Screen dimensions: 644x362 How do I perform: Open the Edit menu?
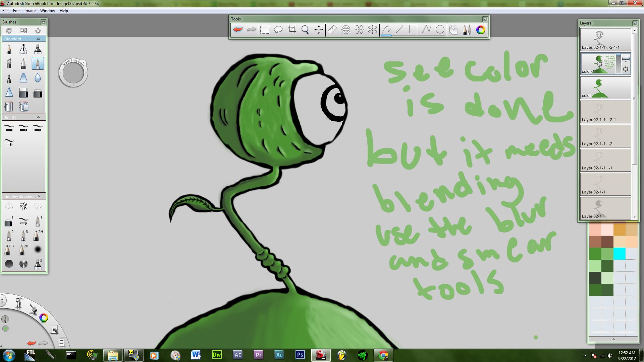[x=16, y=11]
